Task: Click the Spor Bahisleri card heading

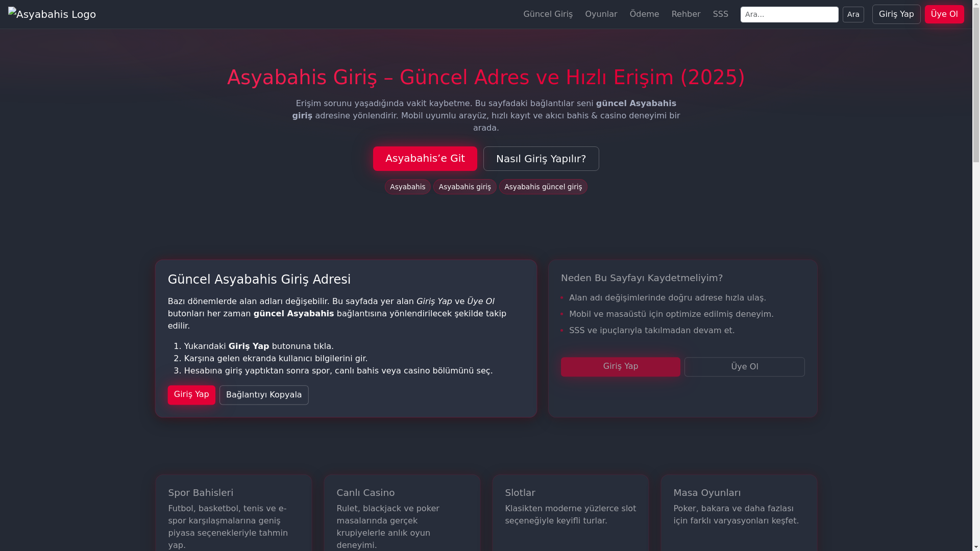Action: [201, 493]
